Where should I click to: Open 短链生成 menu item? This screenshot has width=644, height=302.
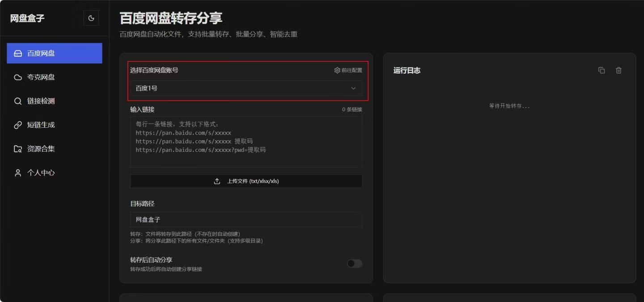(55, 125)
